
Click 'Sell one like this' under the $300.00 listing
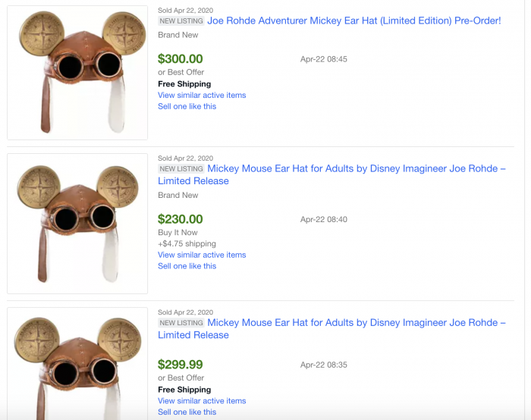[187, 107]
